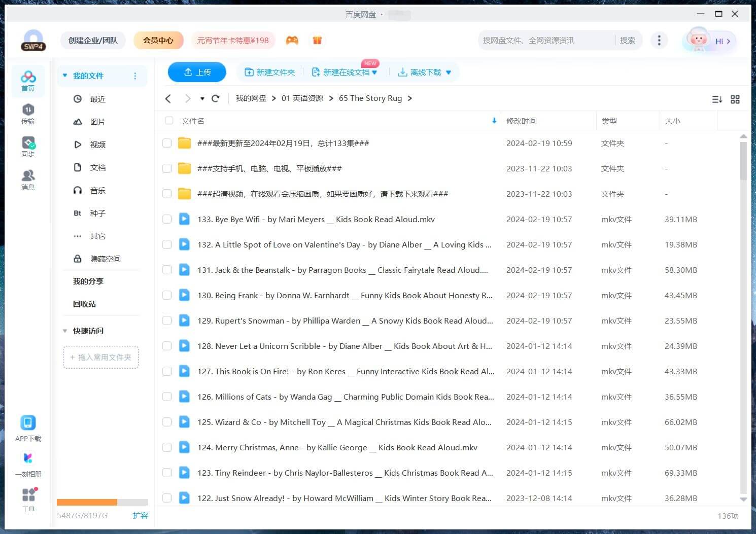Image resolution: width=756 pixels, height=534 pixels.
Task: Expand the 离线下载 dropdown arrow
Action: 449,73
